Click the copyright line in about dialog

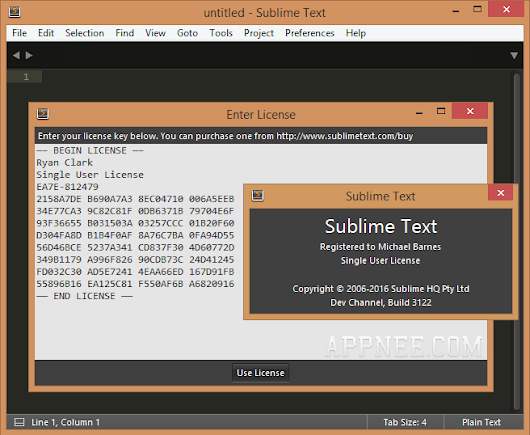tap(381, 289)
